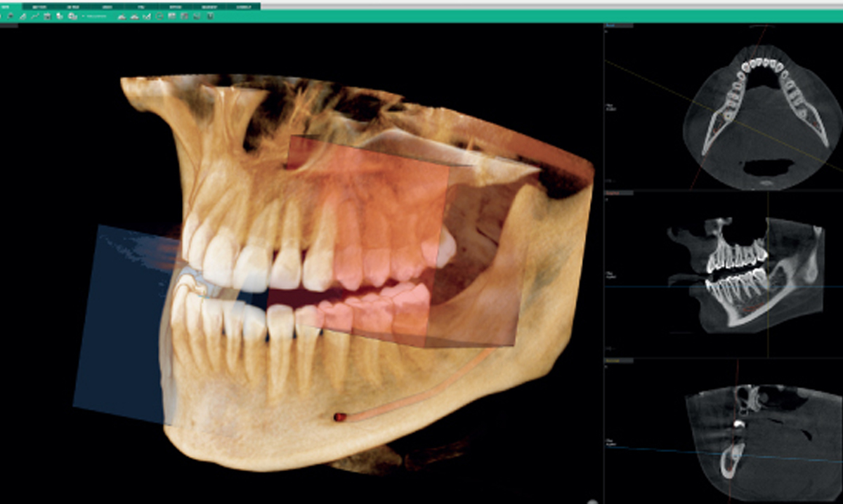The image size is (843, 504).
Task: Click the grid layout icon in toolbar
Action: point(172,15)
